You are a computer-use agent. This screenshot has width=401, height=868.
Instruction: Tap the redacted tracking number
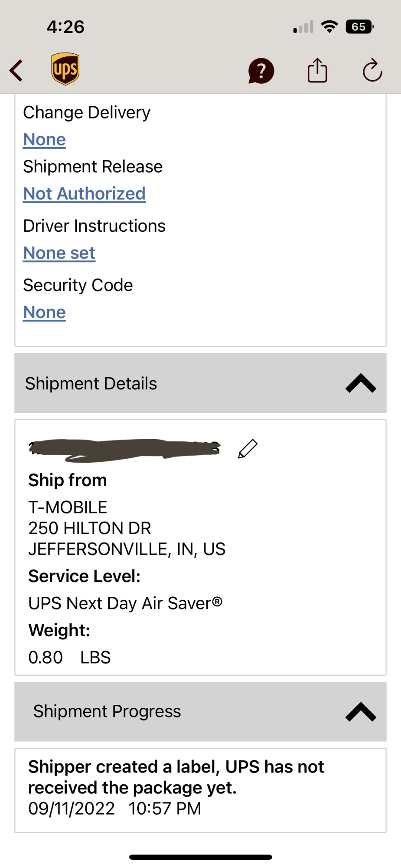[x=125, y=449]
